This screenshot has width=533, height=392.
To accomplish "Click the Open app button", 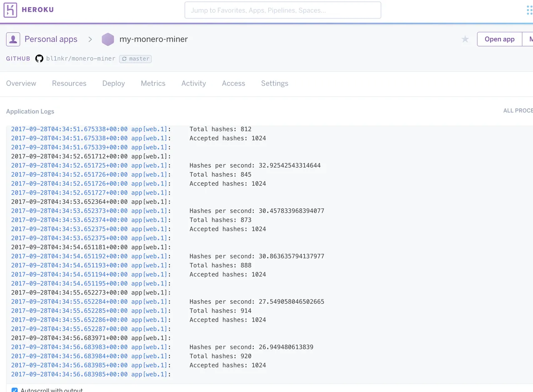I will point(500,39).
